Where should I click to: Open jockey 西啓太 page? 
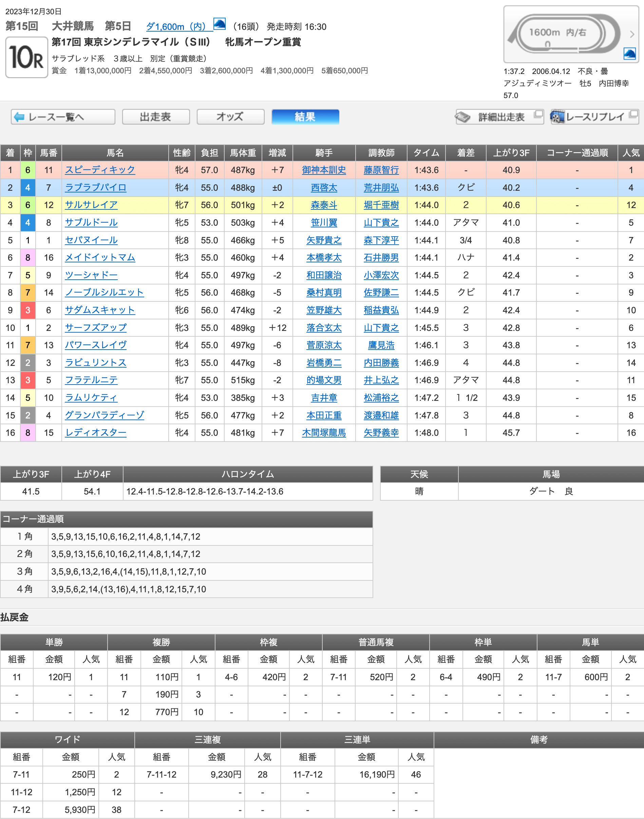coord(324,187)
